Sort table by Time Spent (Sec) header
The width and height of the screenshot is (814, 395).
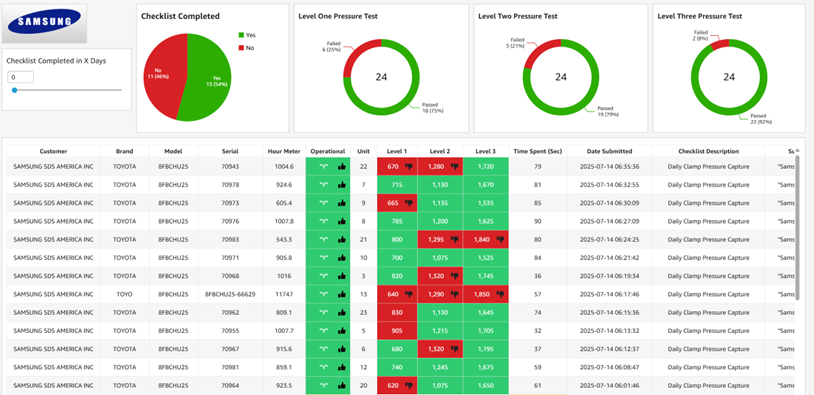click(x=538, y=152)
